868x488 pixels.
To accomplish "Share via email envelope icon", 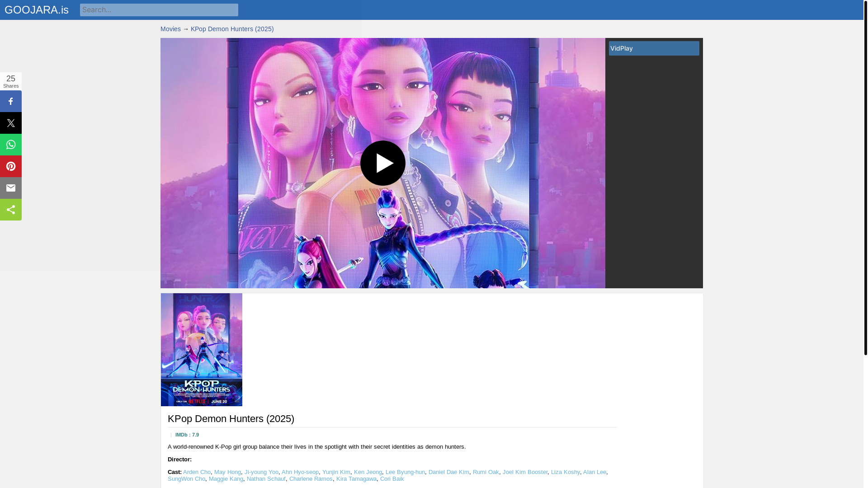I will tap(11, 188).
